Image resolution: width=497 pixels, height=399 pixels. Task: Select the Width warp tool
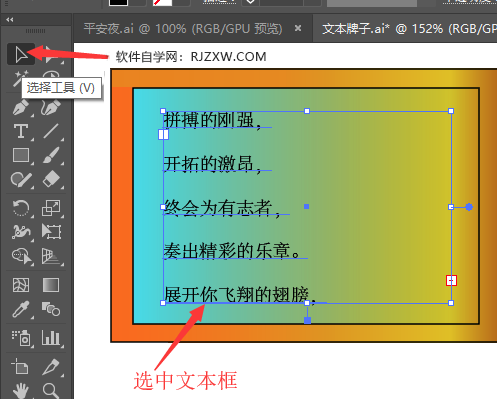21,231
